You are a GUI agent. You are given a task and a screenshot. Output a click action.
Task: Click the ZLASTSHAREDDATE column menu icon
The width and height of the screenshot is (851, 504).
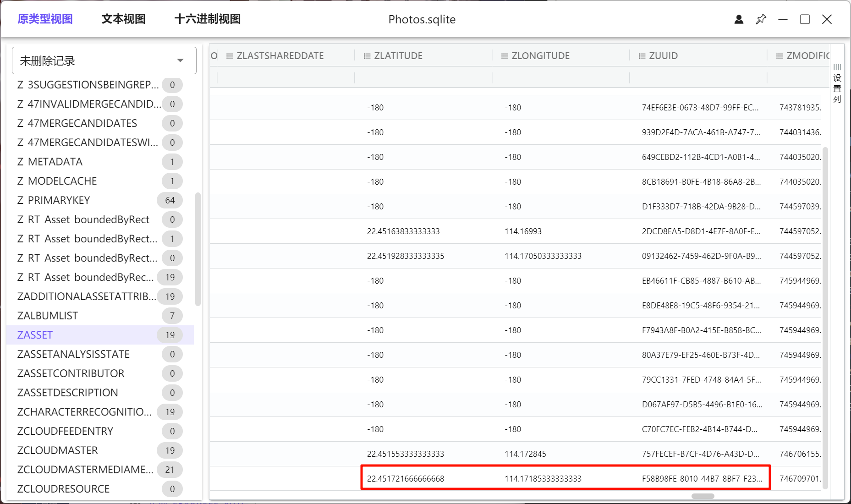(x=230, y=56)
